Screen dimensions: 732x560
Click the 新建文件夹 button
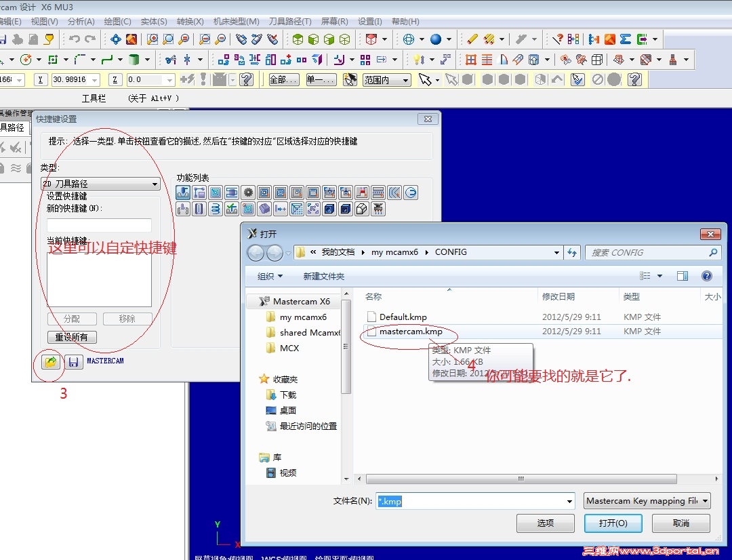tap(323, 276)
